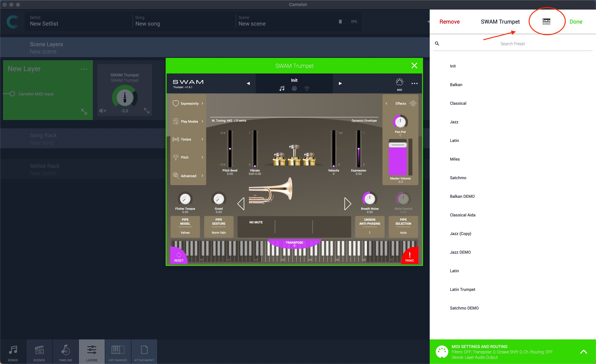Viewport: 596px width, 364px height.
Task: Expand the New Layer resize arrows
Action: pyautogui.click(x=84, y=112)
